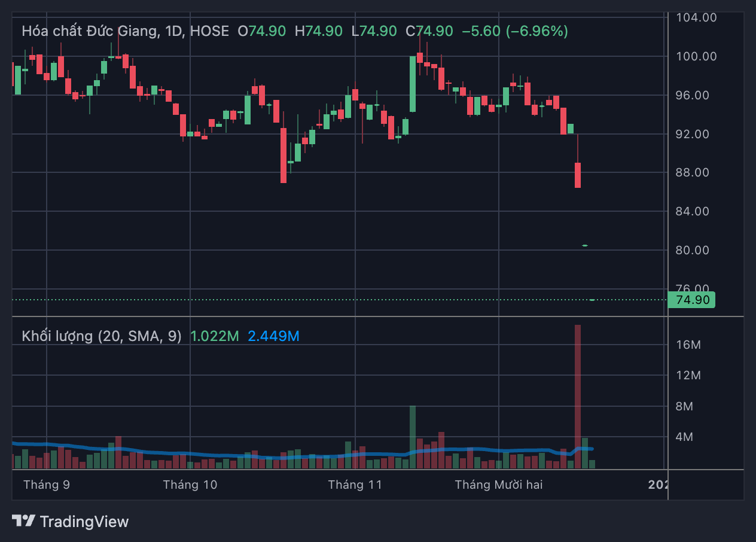The image size is (756, 542).
Task: Click the blue 2.449M SMA value
Action: [273, 336]
